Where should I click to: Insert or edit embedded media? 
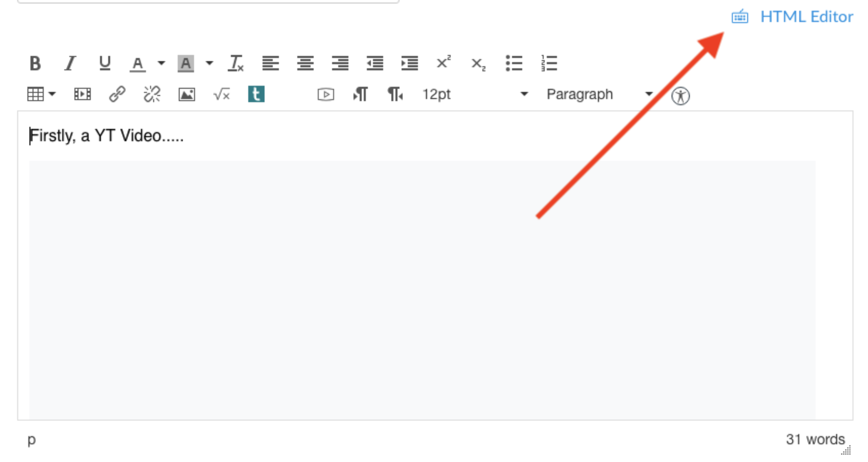pyautogui.click(x=82, y=95)
